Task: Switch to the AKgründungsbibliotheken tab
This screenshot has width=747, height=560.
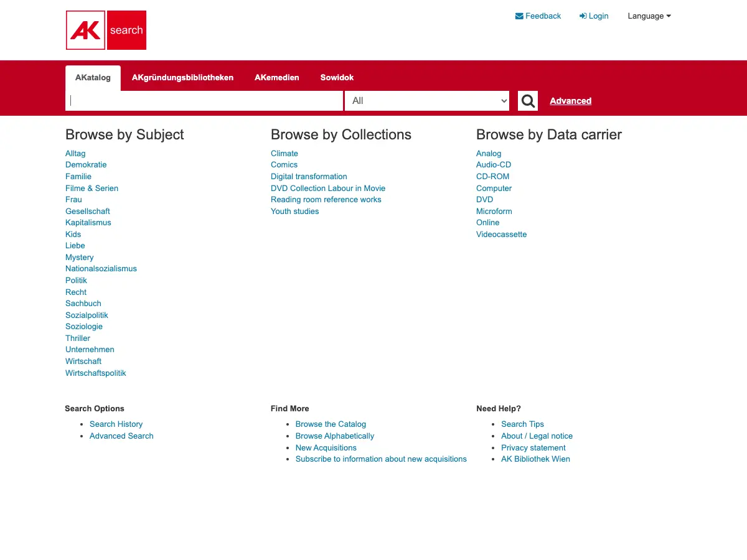Action: pos(182,78)
